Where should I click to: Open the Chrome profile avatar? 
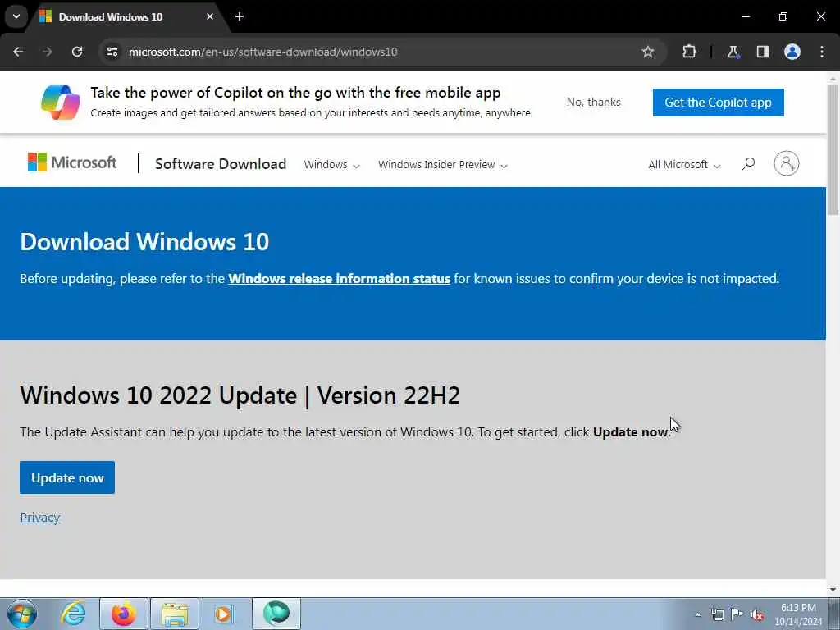792,52
